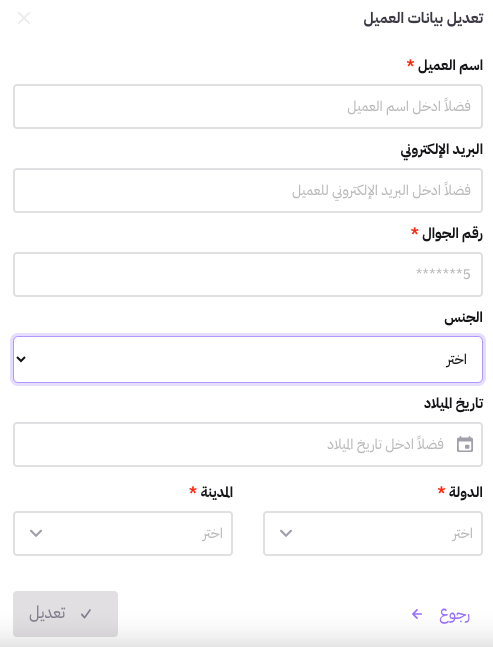Viewport: 493px width, 647px height.
Task: Focus the اسم العميل input field
Action: (248, 106)
